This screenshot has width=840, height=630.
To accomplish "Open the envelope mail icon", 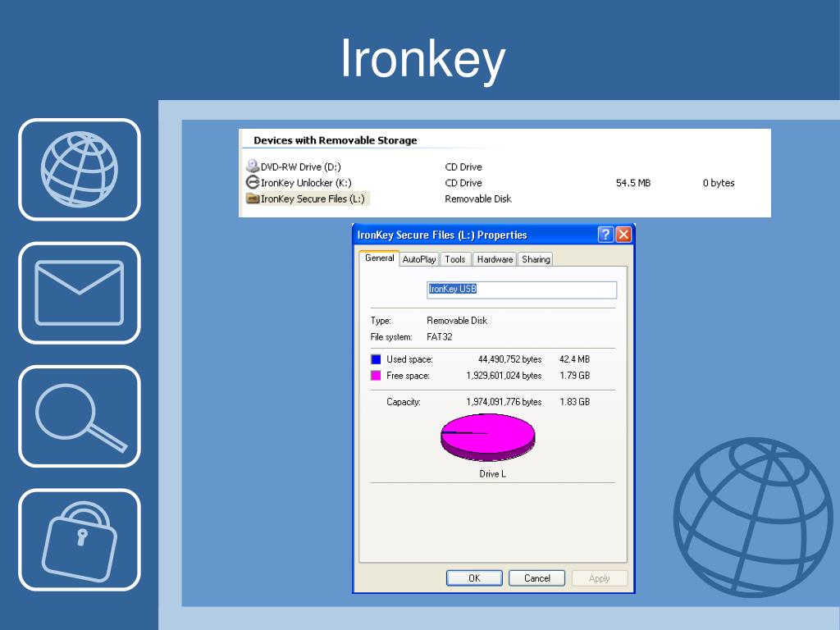I will (80, 293).
